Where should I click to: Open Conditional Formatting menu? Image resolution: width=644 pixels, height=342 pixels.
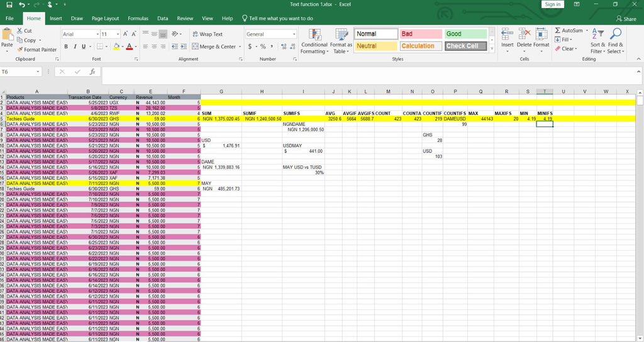click(314, 41)
